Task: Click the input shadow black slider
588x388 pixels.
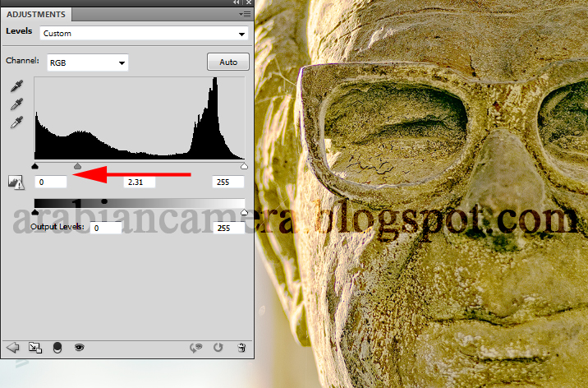Action: [x=34, y=166]
